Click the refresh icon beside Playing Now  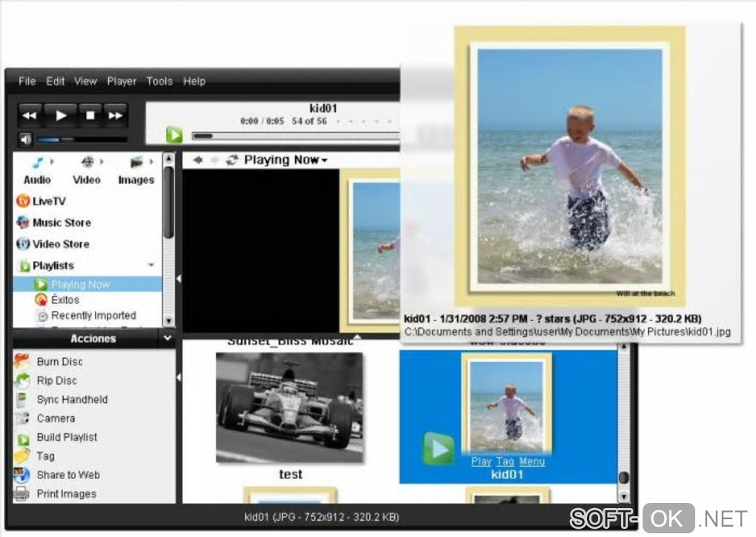[232, 159]
